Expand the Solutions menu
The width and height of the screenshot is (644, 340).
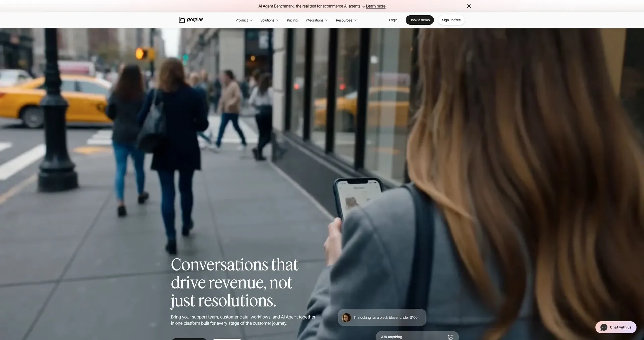(270, 20)
